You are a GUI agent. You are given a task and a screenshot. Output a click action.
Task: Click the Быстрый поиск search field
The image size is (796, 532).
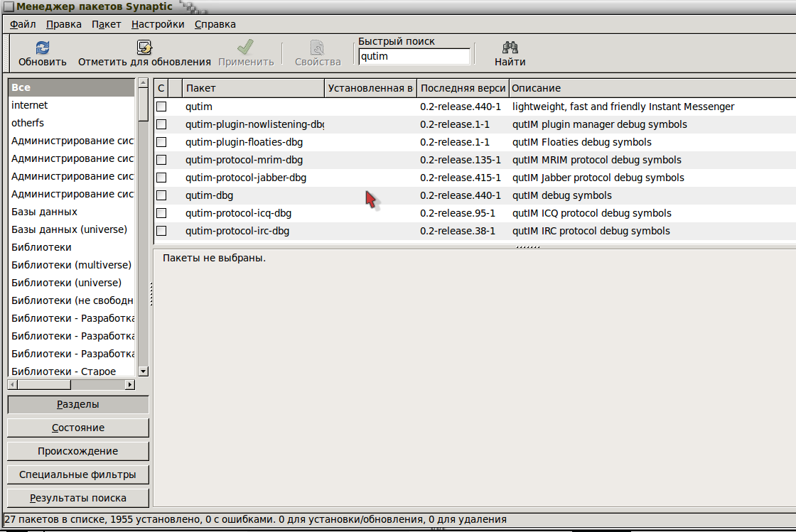tap(414, 56)
